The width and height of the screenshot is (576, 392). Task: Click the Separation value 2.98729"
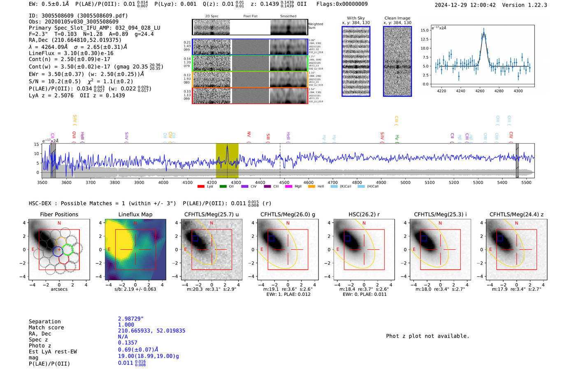(131, 319)
